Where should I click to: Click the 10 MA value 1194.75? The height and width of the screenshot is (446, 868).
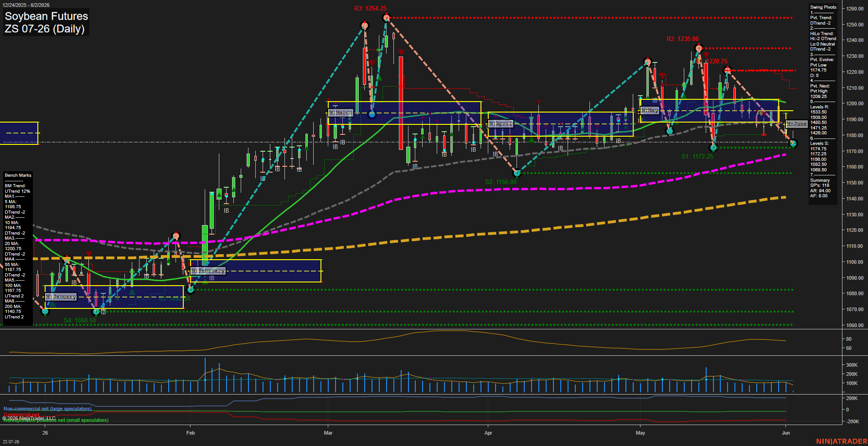coord(13,228)
